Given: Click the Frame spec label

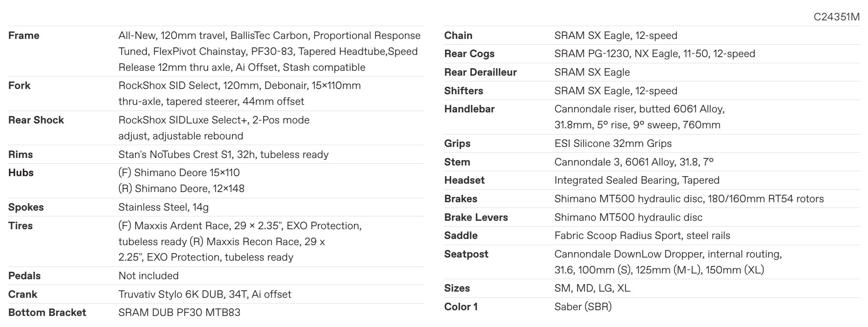Looking at the screenshot, I should pos(24,35).
